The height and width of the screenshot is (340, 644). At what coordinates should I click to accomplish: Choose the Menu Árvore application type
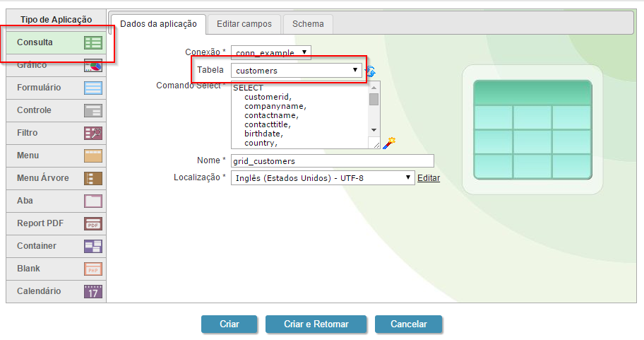click(55, 178)
